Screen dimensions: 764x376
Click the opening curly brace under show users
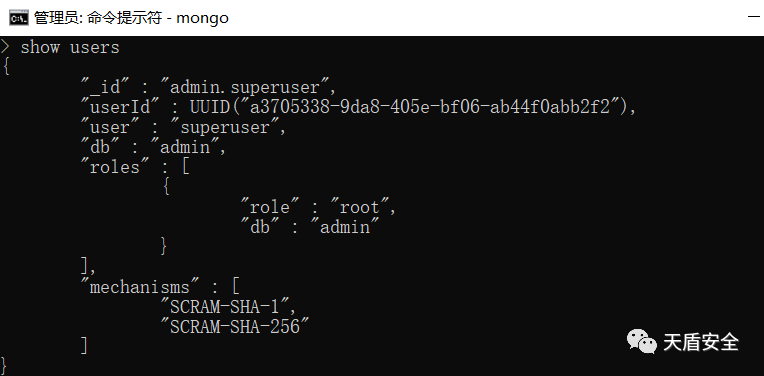tap(6, 67)
